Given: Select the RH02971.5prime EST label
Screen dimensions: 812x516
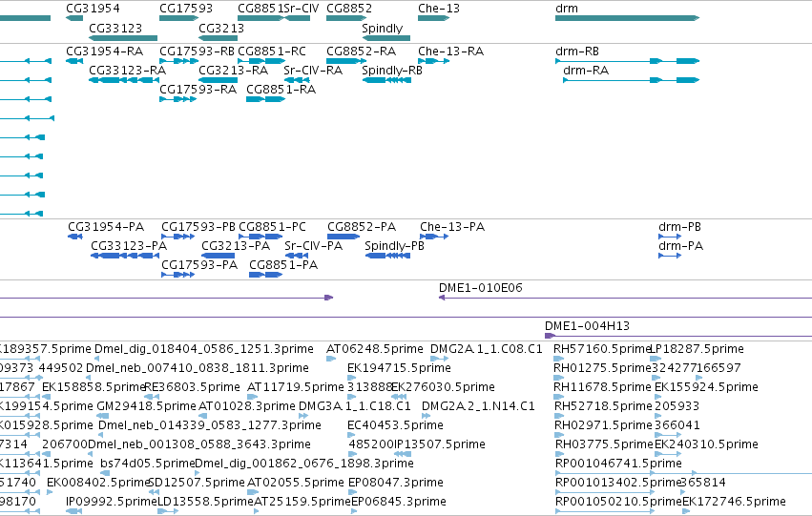Looking at the screenshot, I should tap(603, 425).
